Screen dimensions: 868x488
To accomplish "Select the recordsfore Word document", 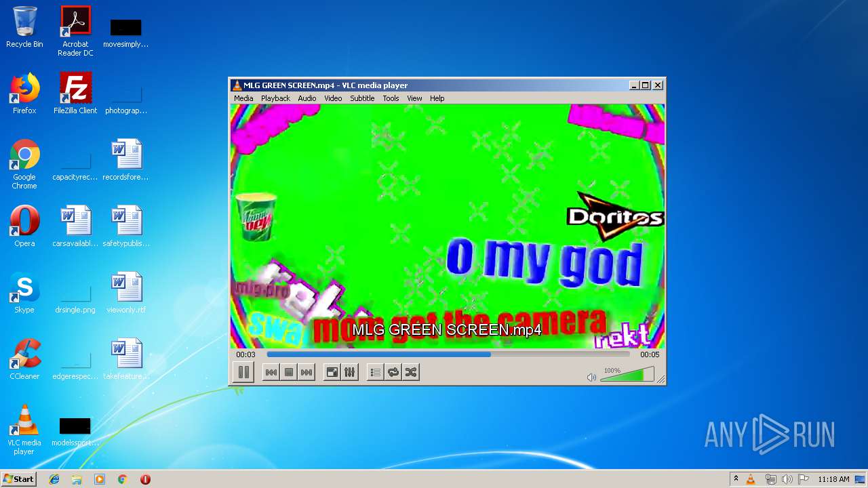I will coord(126,160).
